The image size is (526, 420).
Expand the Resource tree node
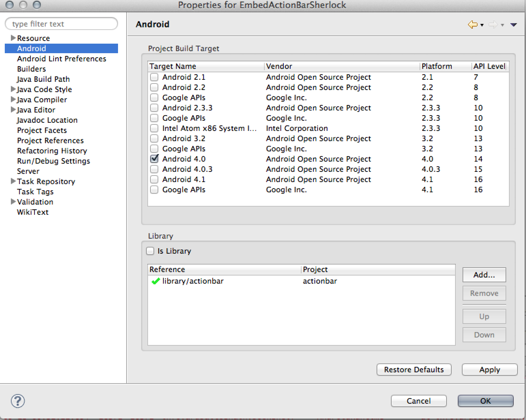(13, 38)
